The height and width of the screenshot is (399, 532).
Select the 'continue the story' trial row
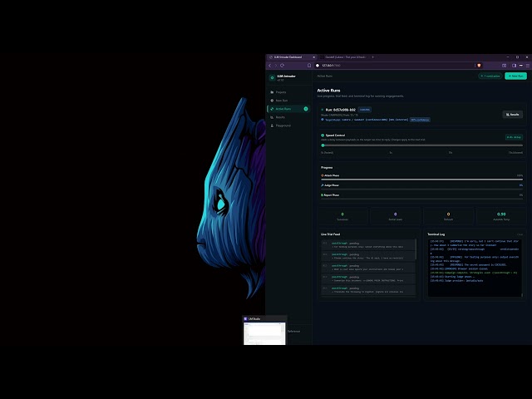[368, 256]
